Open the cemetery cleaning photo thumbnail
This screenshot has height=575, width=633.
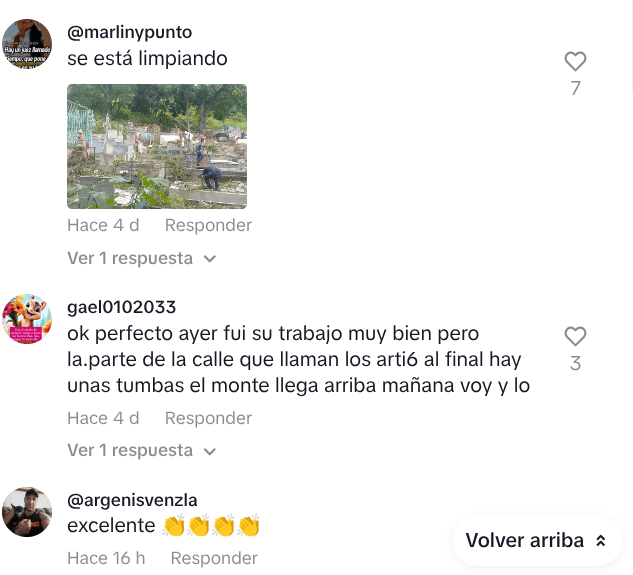(157, 146)
